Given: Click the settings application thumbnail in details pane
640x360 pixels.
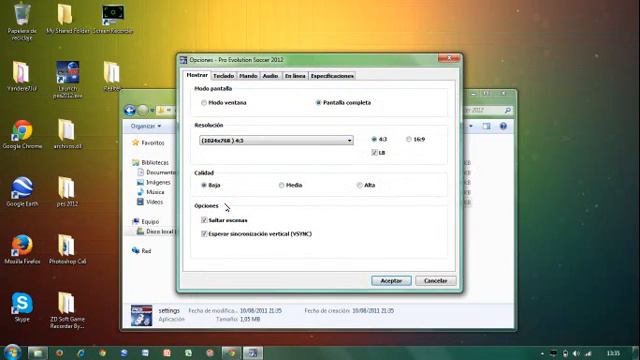Looking at the screenshot, I should (141, 315).
